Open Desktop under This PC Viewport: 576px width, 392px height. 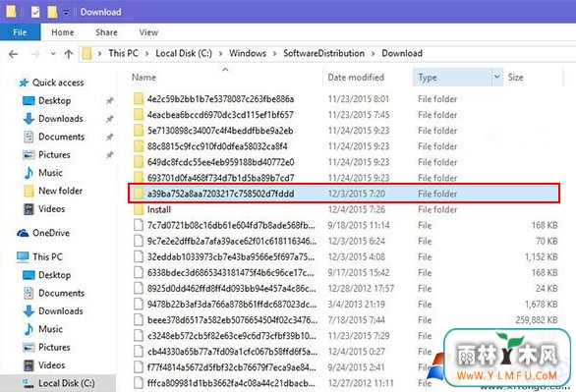(x=54, y=275)
